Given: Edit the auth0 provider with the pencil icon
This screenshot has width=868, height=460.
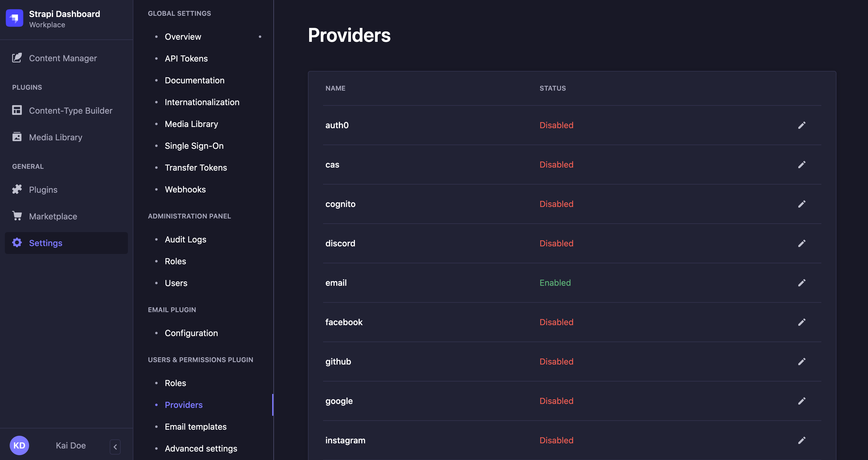Looking at the screenshot, I should pos(802,125).
